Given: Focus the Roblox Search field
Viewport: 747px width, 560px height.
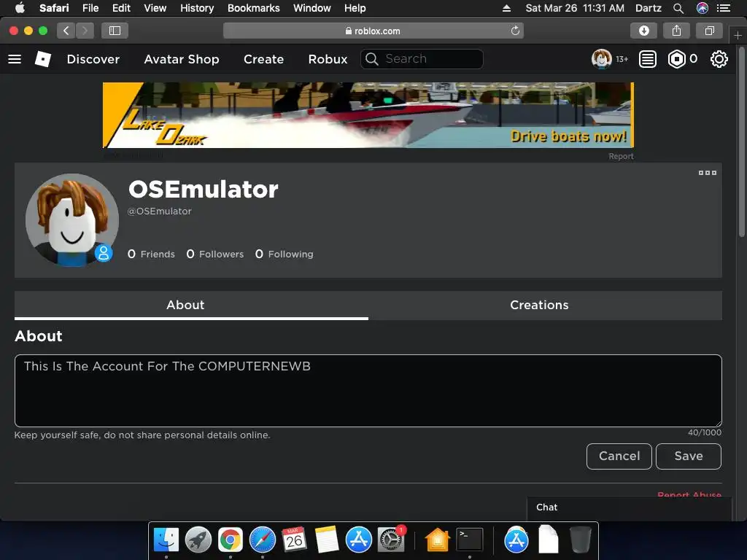Looking at the screenshot, I should pos(422,59).
